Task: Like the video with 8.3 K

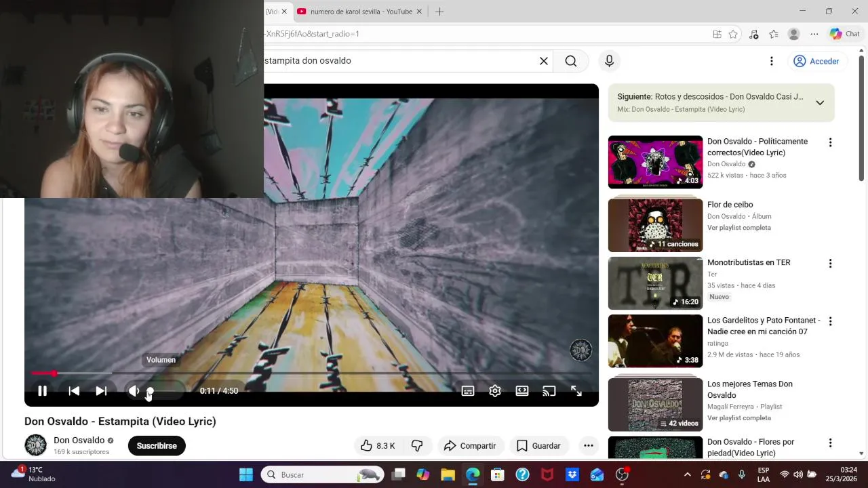Action: pos(378,446)
